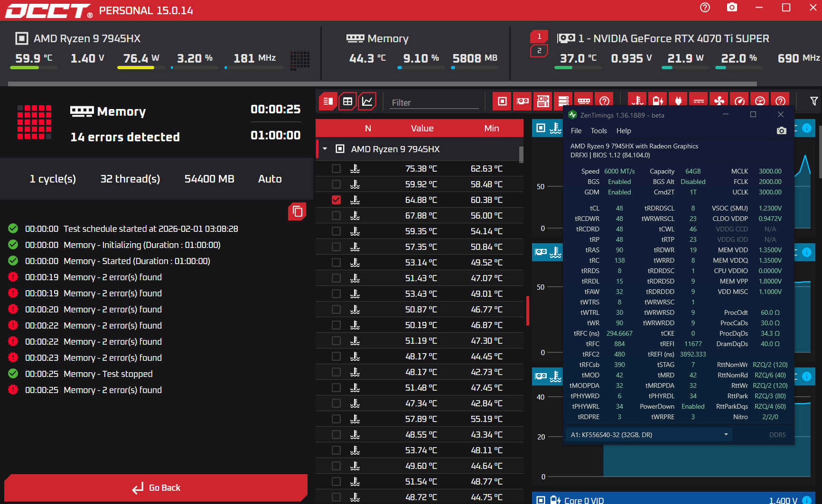822x504 pixels.
Task: Enable the 59.92 °C sensor checkbox
Action: click(336, 184)
